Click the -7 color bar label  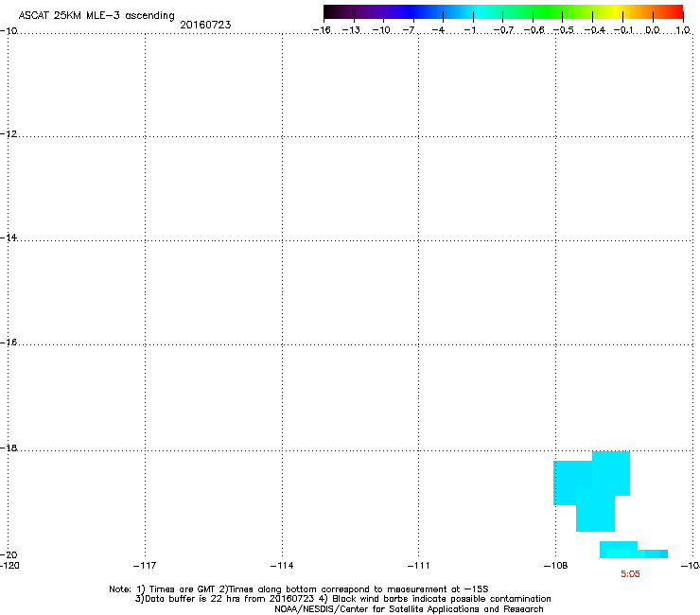[409, 30]
